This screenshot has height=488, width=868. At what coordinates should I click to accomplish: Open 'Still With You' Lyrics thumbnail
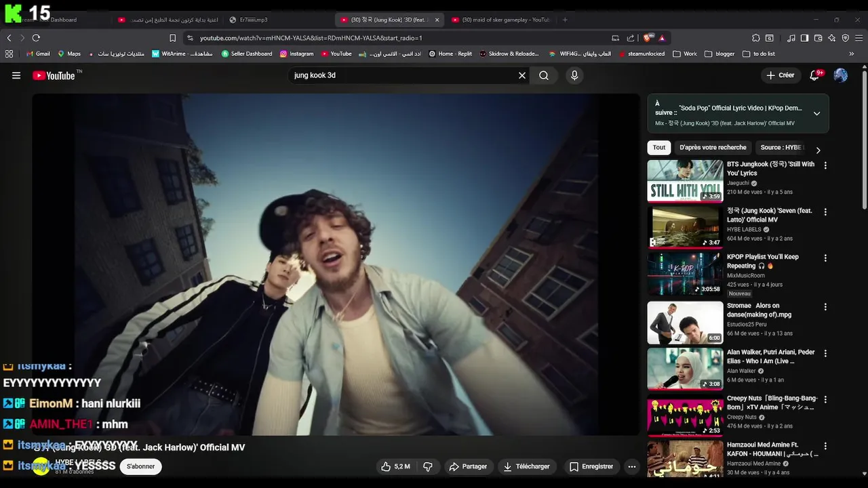point(685,181)
